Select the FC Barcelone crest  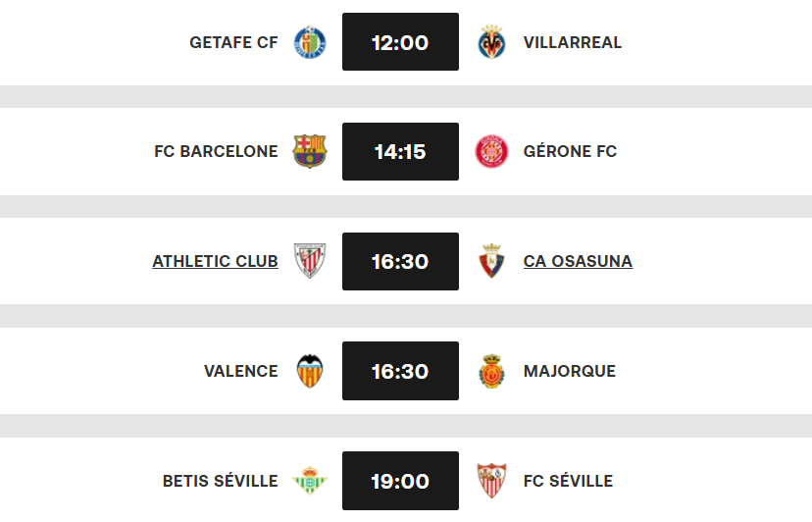point(310,152)
